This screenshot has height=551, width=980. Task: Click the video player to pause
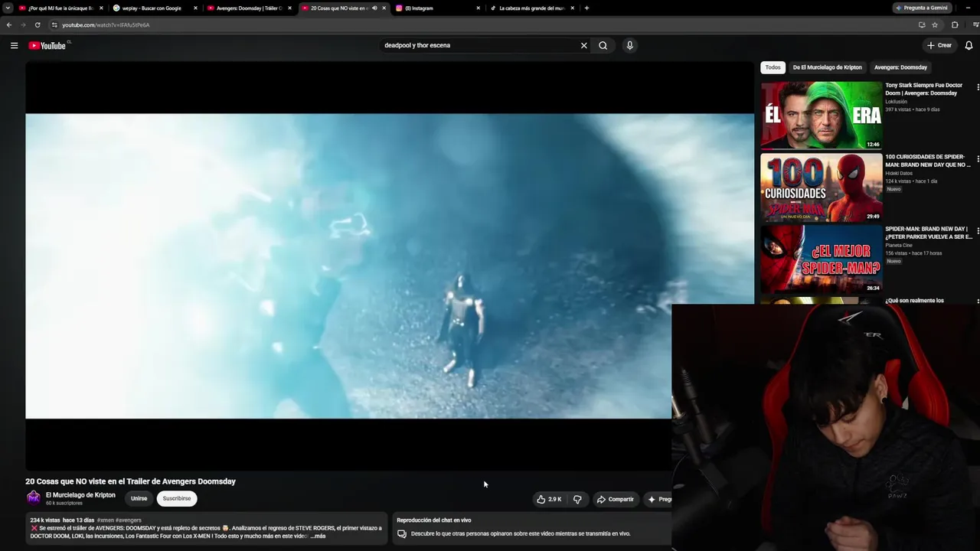coord(390,266)
